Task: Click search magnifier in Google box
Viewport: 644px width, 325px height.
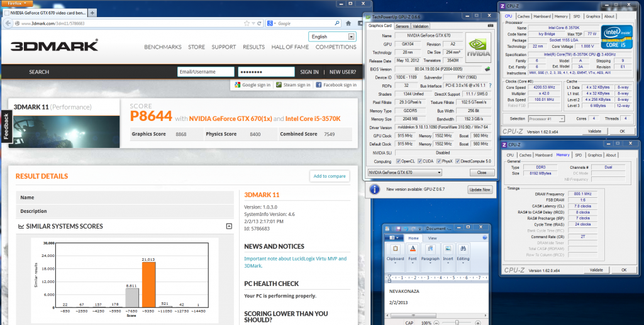Action: [x=337, y=23]
